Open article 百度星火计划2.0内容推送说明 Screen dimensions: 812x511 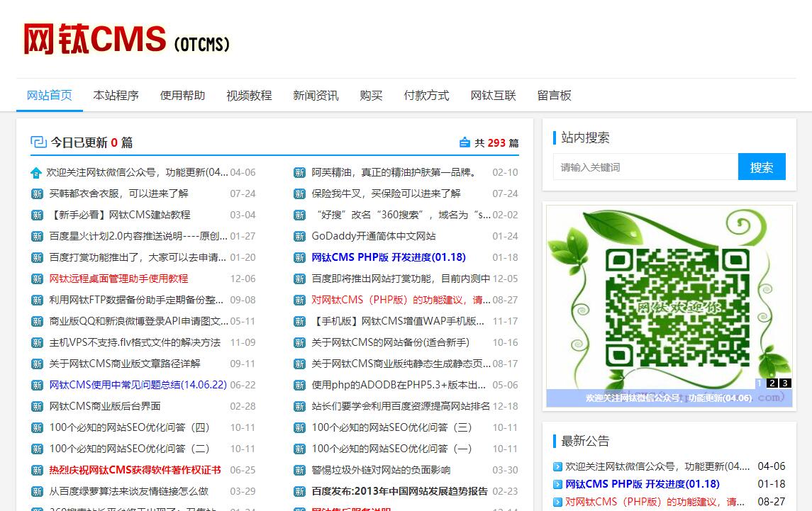click(x=138, y=236)
